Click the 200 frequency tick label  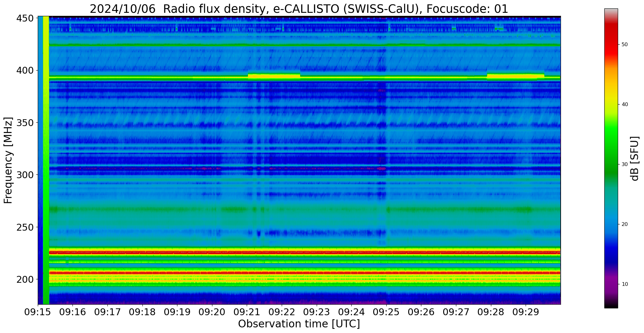point(25,279)
